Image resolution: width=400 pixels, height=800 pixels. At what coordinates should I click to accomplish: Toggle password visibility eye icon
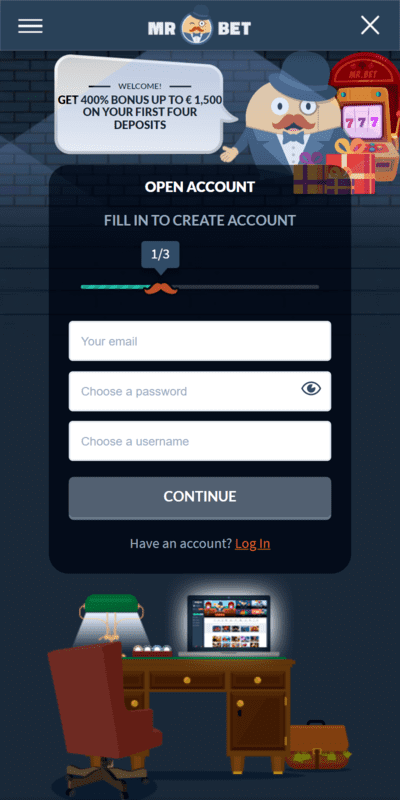311,389
